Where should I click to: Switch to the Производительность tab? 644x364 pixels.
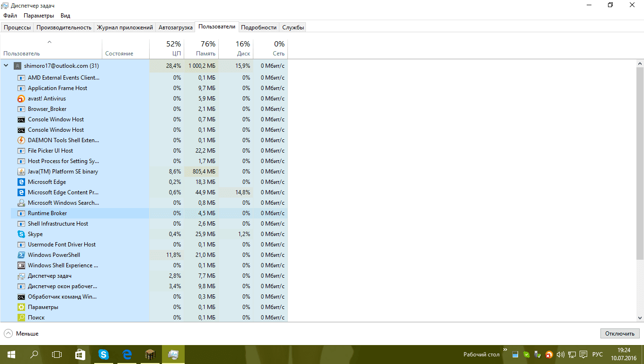click(64, 27)
